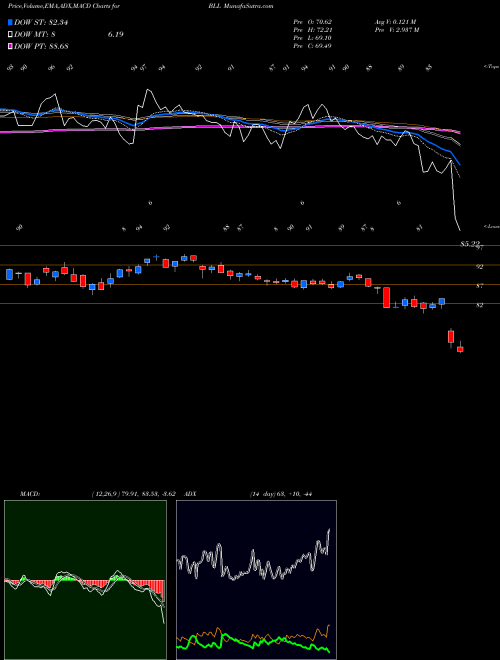Open the green MACD histogram chart
500x660 pixels.
85,580
